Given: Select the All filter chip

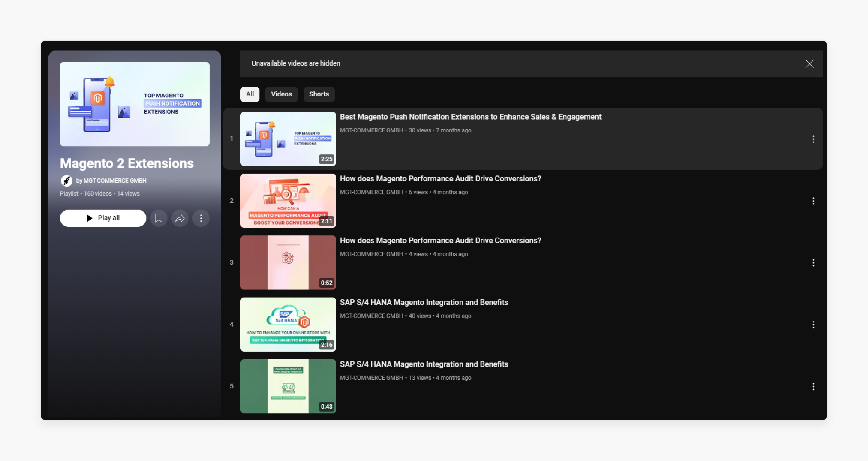Looking at the screenshot, I should 250,94.
